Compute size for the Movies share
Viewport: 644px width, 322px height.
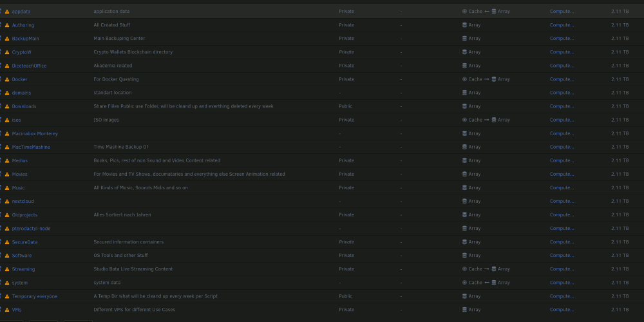562,174
